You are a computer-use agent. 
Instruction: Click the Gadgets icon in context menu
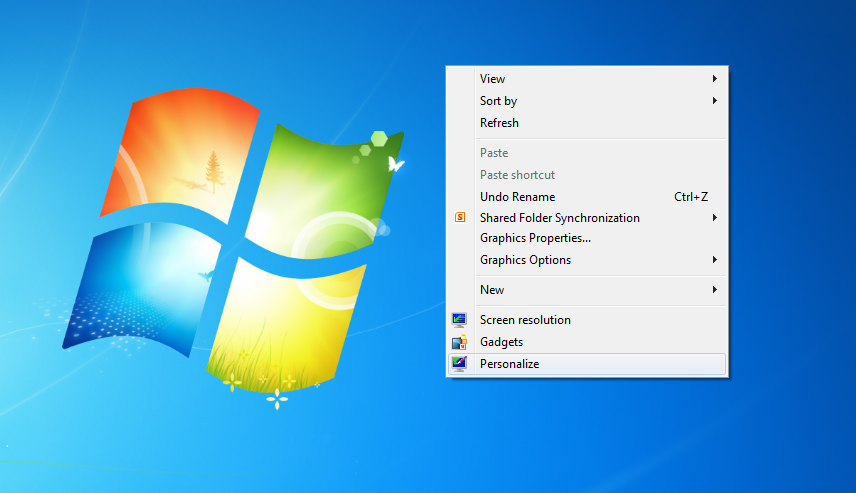(x=459, y=342)
